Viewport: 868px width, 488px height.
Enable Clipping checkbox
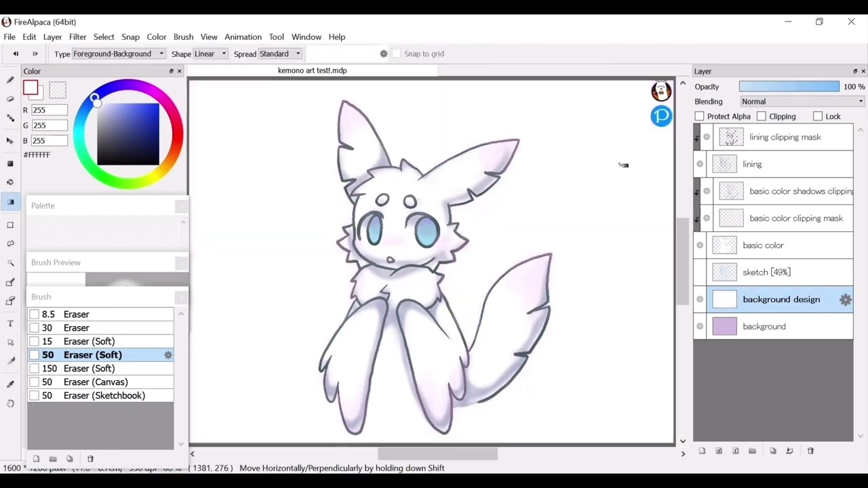click(761, 117)
